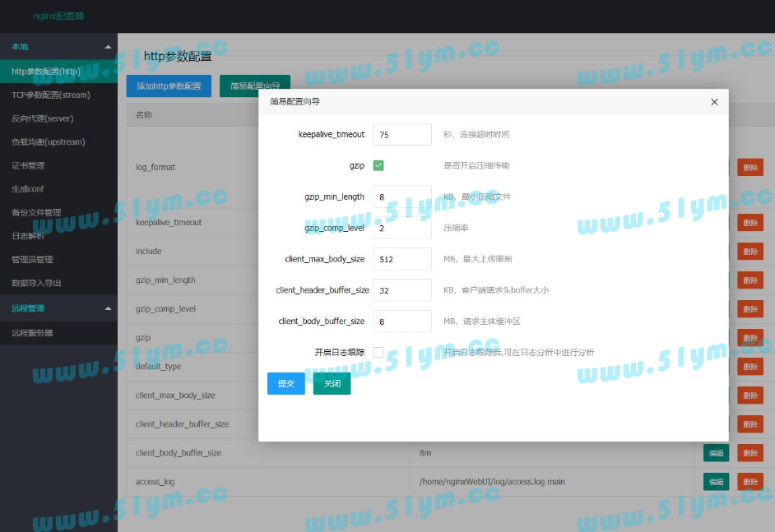775x532 pixels.
Task: Open 备份文件管理 in sidebar
Action: (x=58, y=212)
